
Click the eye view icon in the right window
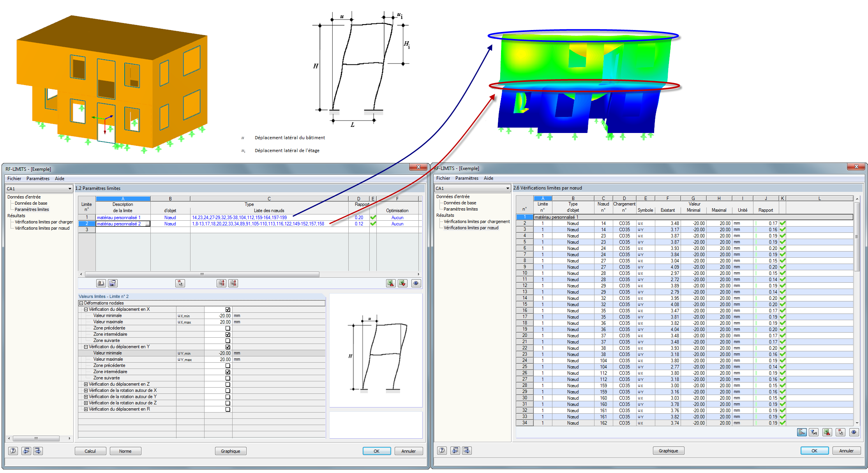tap(854, 432)
